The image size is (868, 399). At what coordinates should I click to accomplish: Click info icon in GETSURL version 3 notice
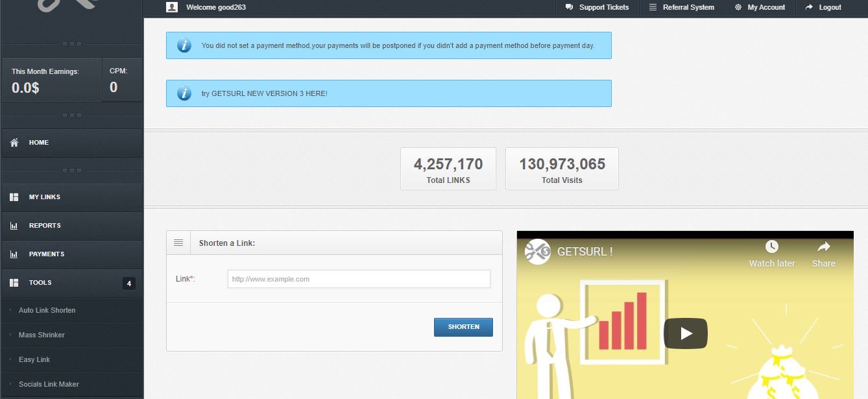coord(184,93)
